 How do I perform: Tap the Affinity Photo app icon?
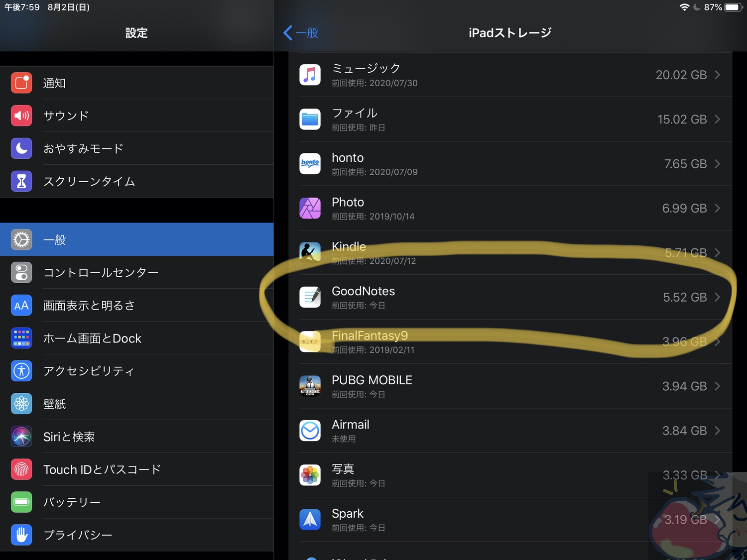[x=310, y=208]
